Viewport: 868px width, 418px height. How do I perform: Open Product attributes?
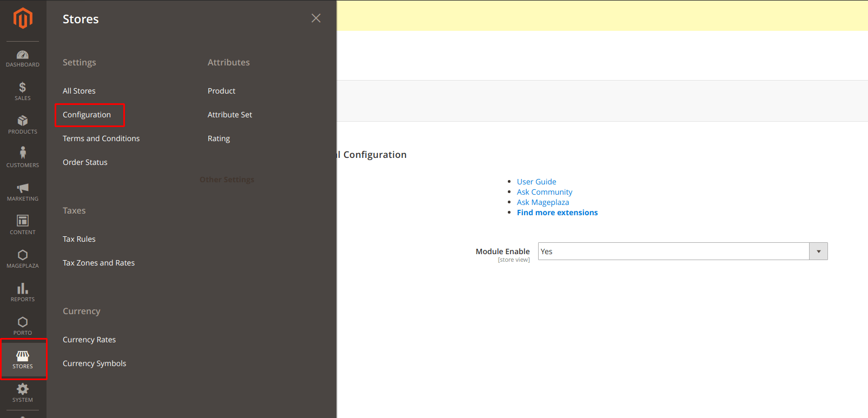point(221,91)
